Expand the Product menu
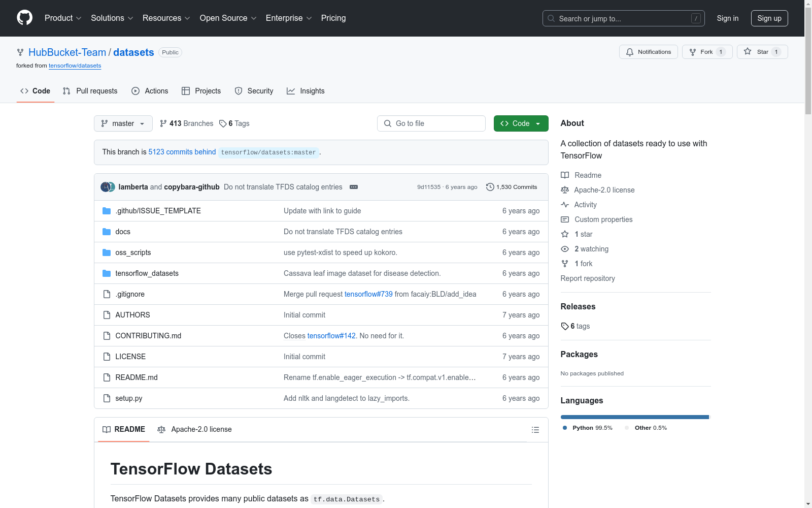Image resolution: width=812 pixels, height=508 pixels. (x=63, y=18)
